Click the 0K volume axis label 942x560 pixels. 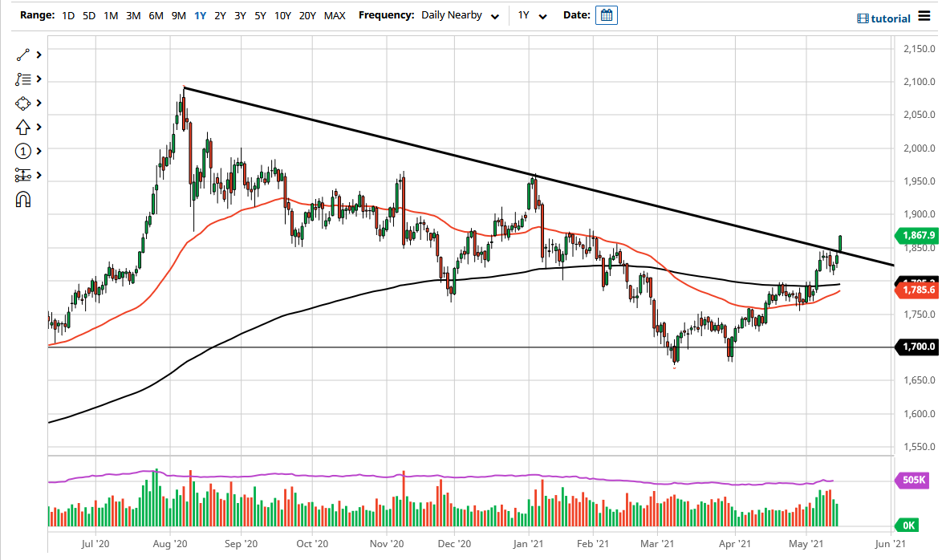point(907,526)
